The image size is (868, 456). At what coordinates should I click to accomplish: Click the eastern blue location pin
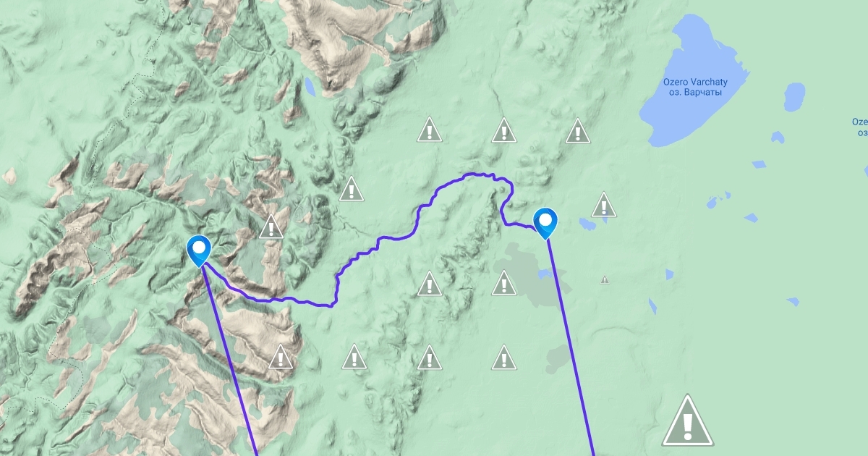[545, 223]
